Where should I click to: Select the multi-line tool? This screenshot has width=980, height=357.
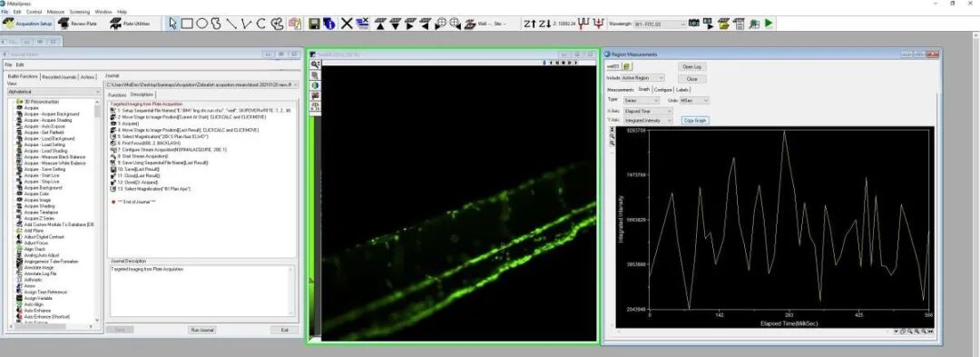click(x=246, y=24)
